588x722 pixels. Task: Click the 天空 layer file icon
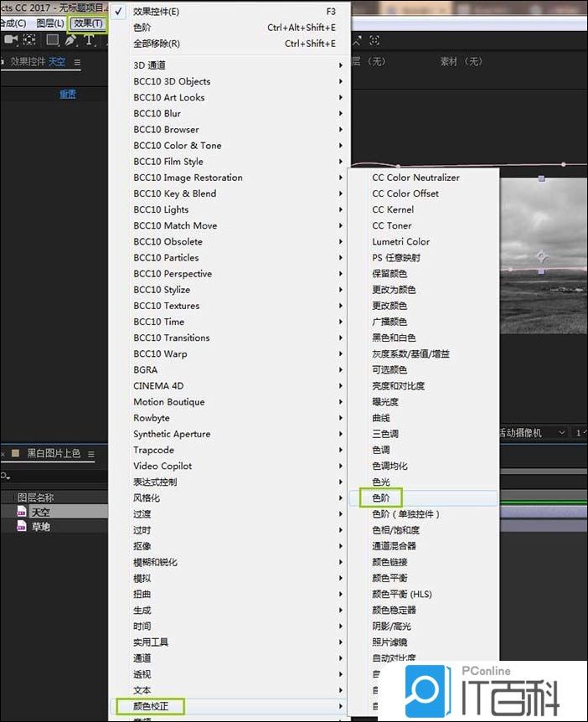coord(21,511)
